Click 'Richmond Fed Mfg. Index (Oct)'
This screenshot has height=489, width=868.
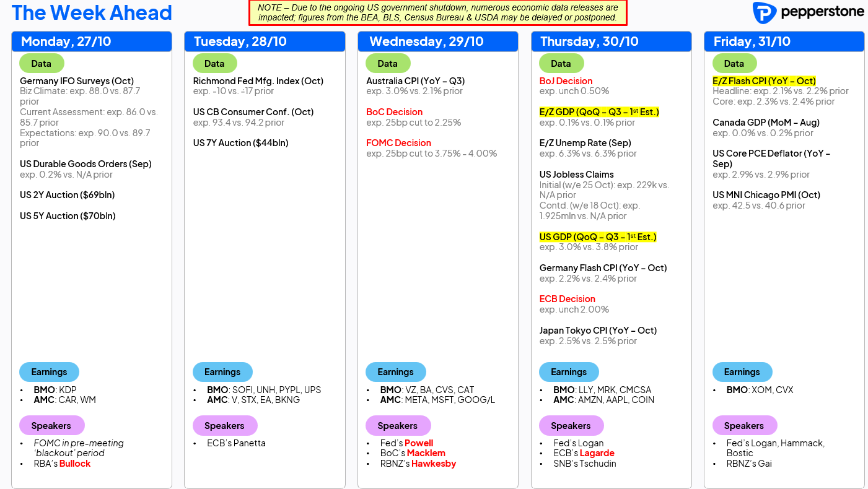(258, 81)
